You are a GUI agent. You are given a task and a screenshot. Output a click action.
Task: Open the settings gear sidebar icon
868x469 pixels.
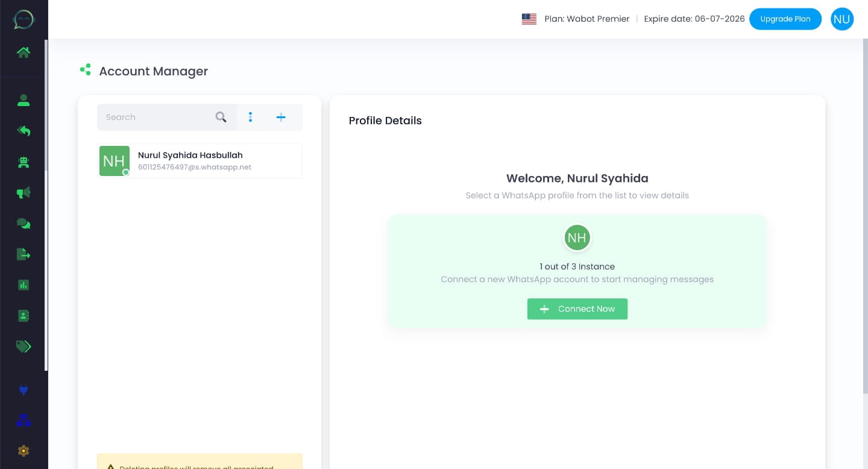(x=24, y=451)
